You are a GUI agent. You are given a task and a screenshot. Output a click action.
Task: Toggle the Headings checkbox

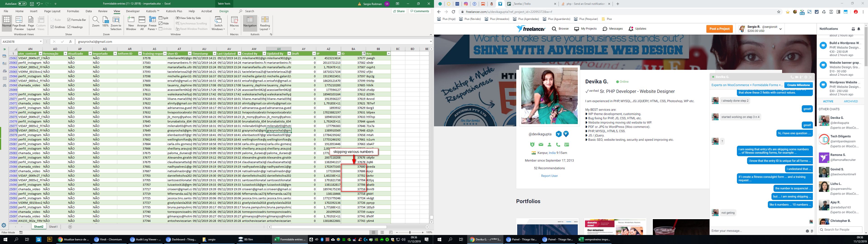click(69, 27)
